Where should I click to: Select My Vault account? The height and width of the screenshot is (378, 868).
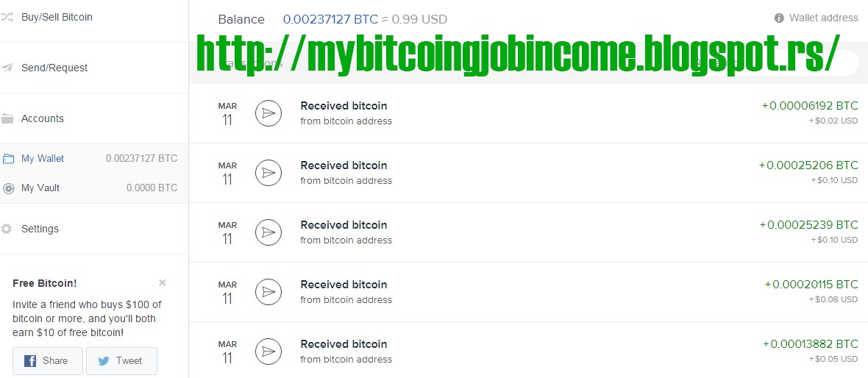pos(94,188)
